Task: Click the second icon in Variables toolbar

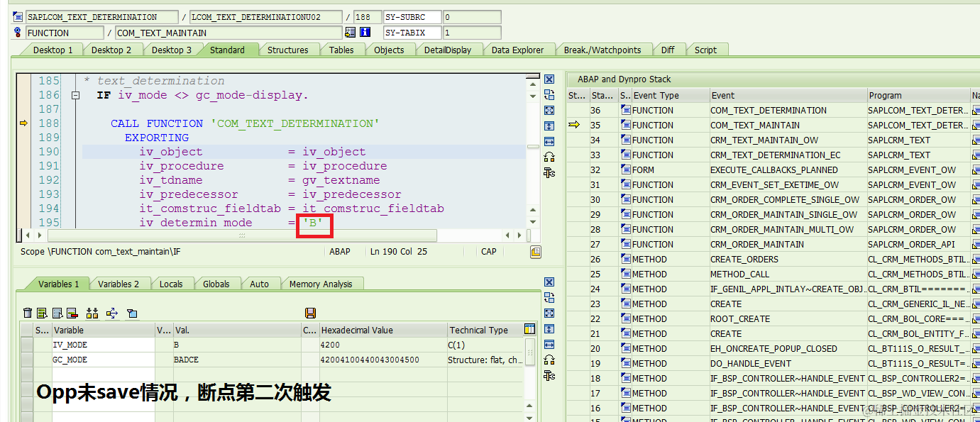Action: pos(42,313)
